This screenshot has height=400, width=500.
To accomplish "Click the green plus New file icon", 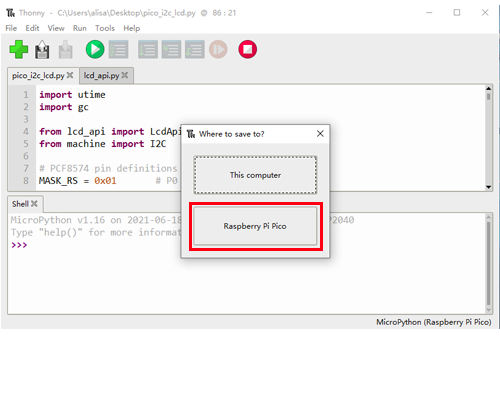I will tap(19, 49).
